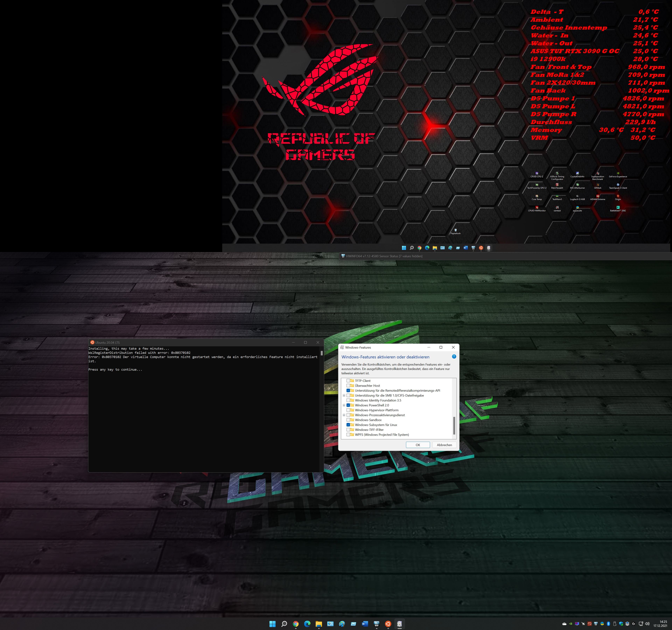This screenshot has height=630, width=672.
Task: Select MemTweakIt desktop shortcut
Action: [557, 186]
